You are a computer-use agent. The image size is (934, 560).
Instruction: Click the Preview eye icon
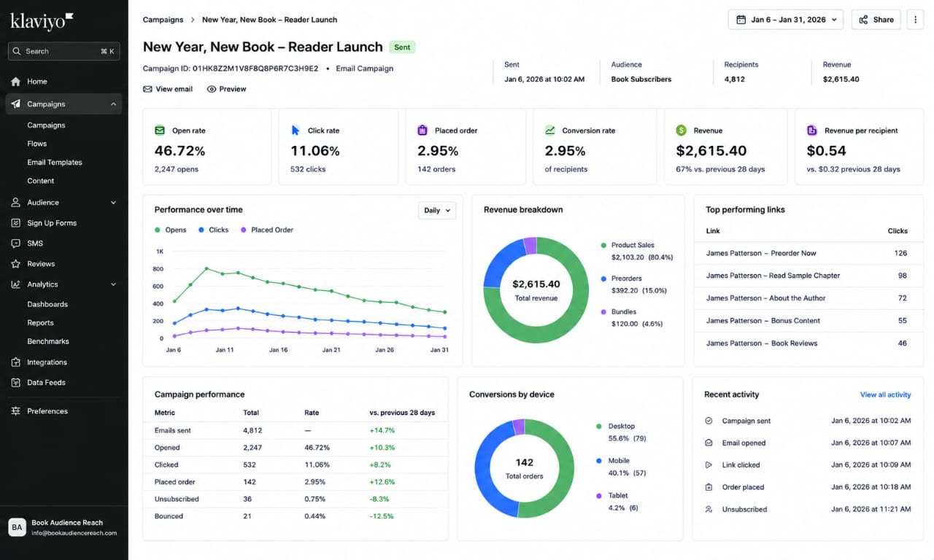click(212, 89)
